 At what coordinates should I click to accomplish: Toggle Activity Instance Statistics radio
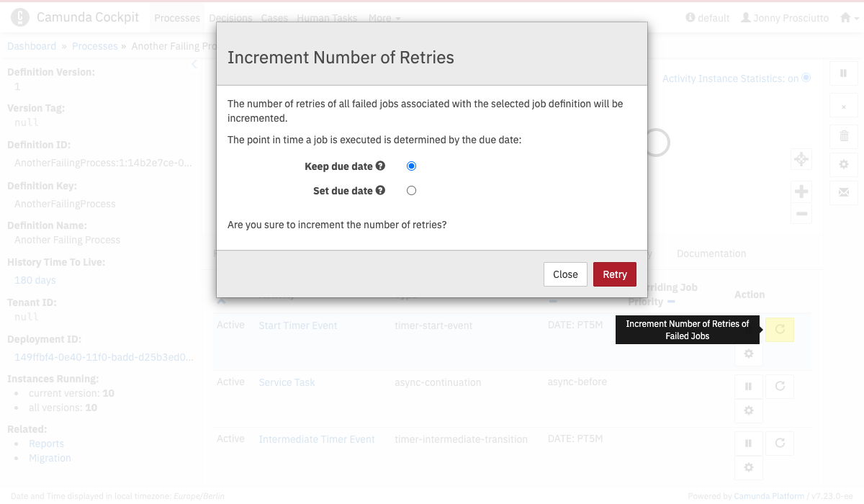coord(806,78)
